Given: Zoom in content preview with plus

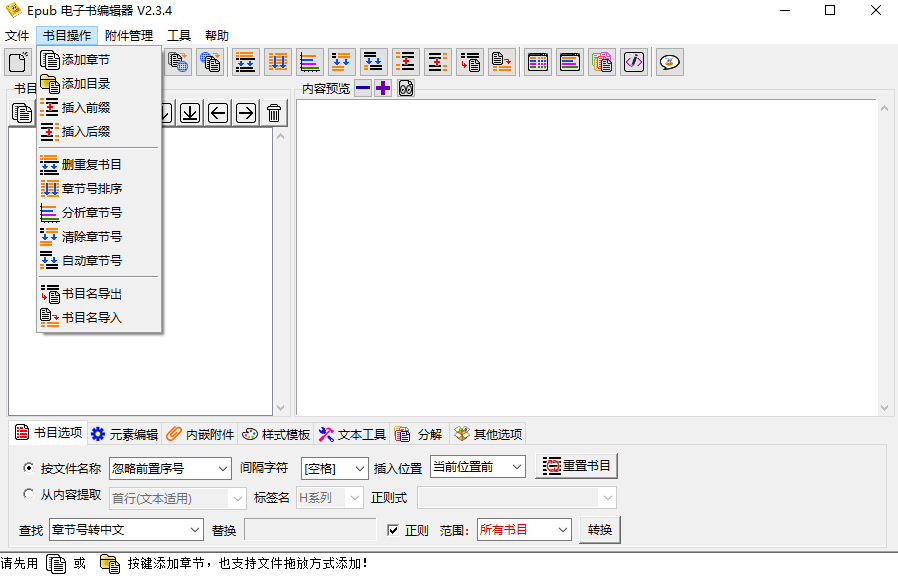Looking at the screenshot, I should click(383, 88).
